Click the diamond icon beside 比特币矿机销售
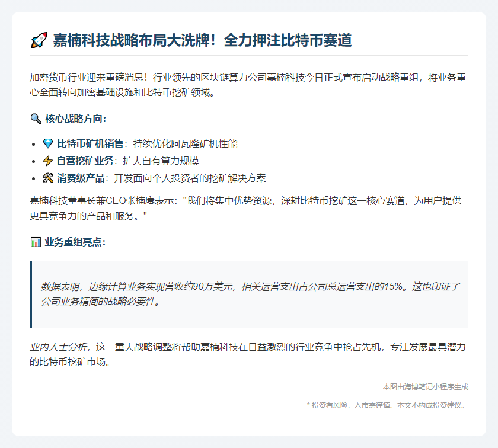Screen dimensions: 498x448 48,143
